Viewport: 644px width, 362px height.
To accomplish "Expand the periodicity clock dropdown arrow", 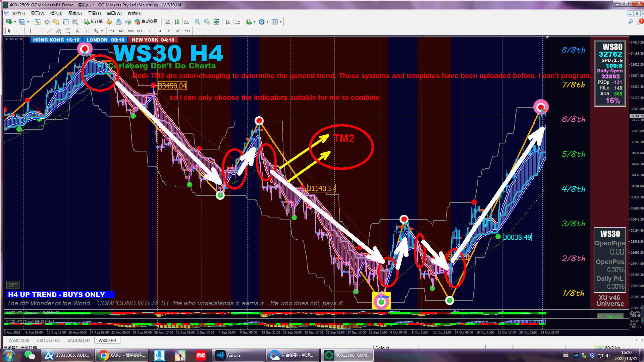I will [267, 22].
